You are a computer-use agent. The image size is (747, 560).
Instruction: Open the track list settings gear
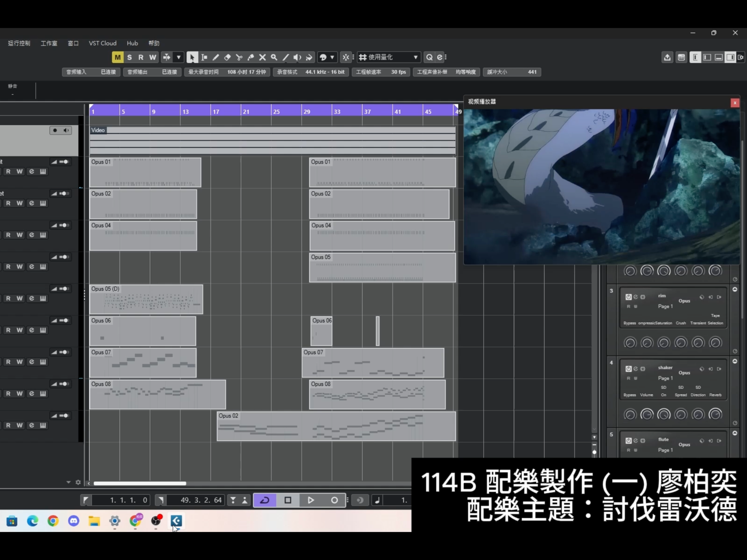coord(78,482)
